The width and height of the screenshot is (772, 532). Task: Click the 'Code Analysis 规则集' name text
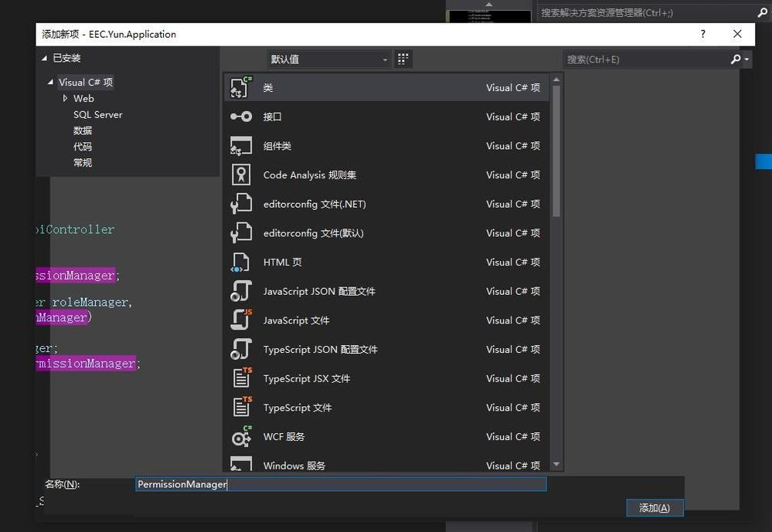(x=310, y=175)
